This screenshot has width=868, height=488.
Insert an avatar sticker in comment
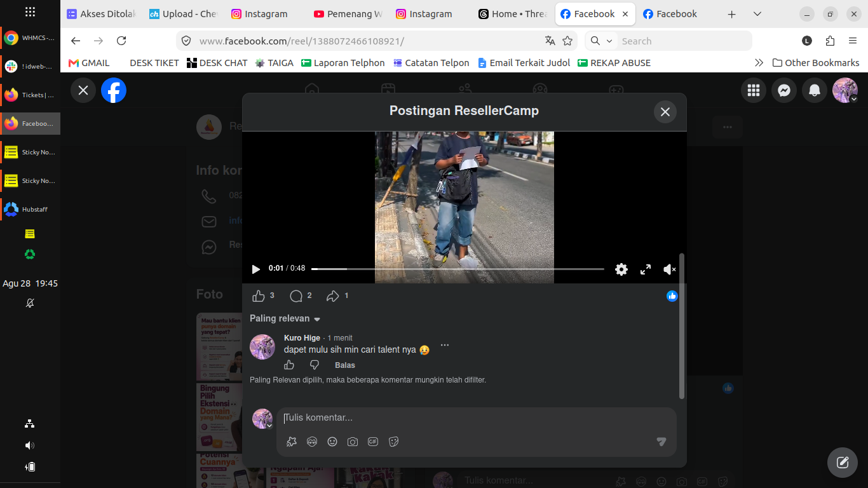click(292, 442)
